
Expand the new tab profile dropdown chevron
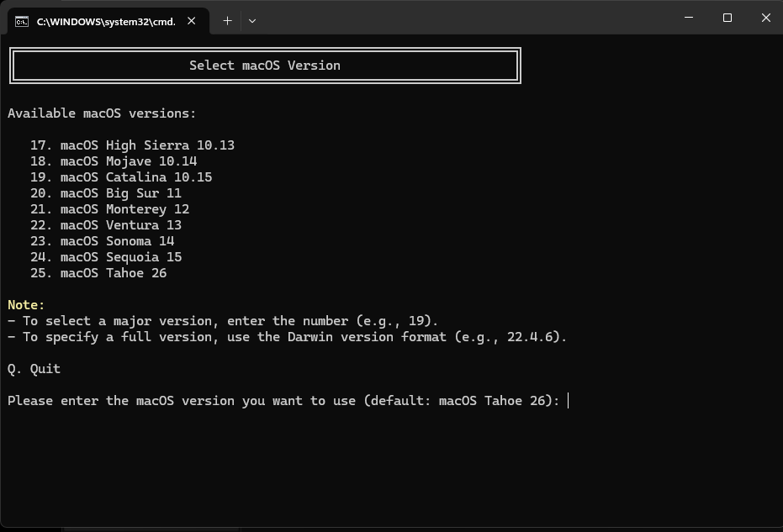[252, 21]
